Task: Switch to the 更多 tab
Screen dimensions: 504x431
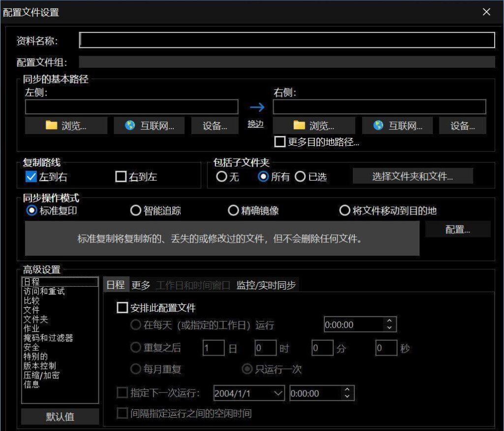Action: click(141, 285)
